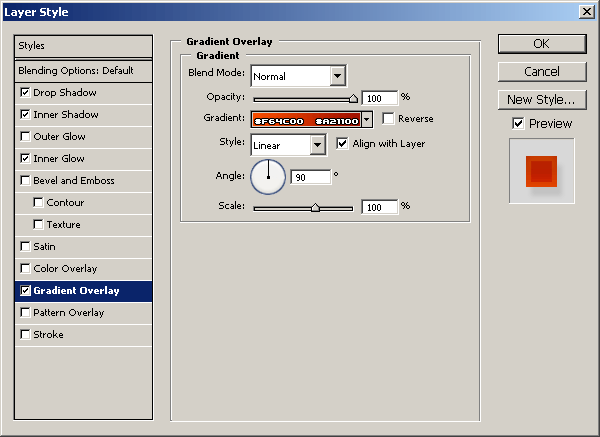Screen dimensions: 600x437
Task: Open the Outer Glow settings row
Action: pyautogui.click(x=83, y=137)
